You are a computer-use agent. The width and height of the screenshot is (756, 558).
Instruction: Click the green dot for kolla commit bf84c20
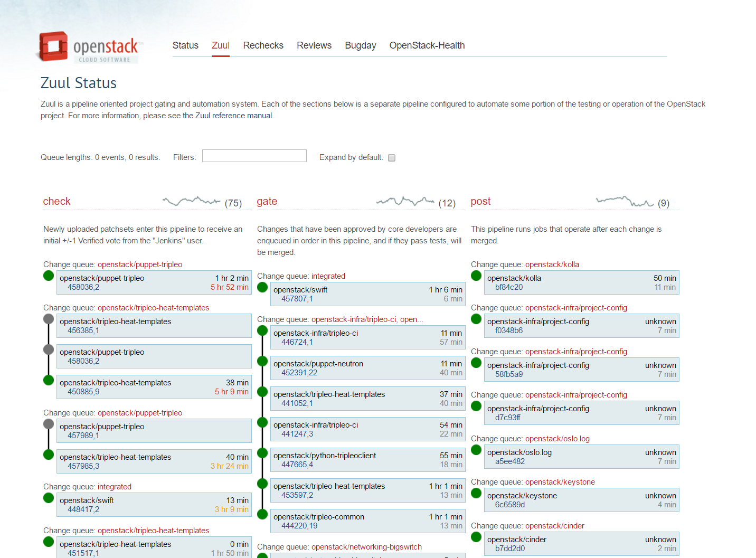click(x=476, y=276)
